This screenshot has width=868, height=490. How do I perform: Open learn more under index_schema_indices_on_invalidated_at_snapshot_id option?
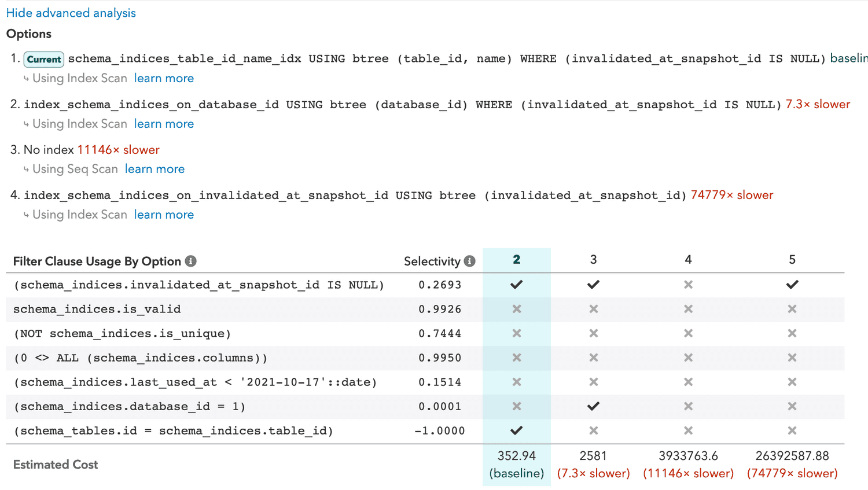[164, 215]
